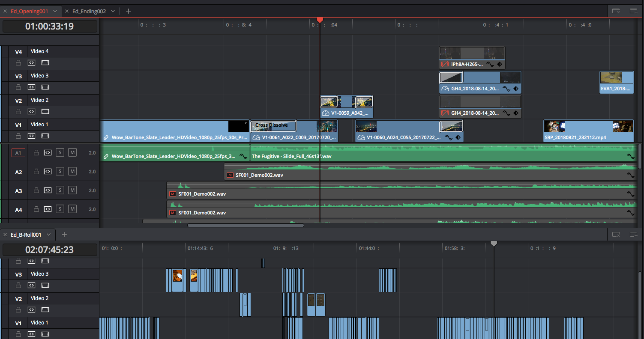Disable the Video 2 track in Ed_Opening001

pos(45,112)
